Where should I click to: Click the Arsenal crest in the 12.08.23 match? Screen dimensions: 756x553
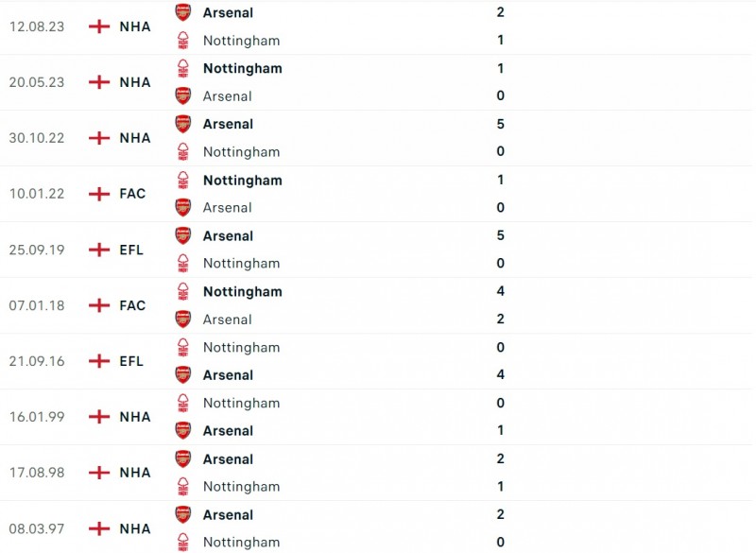click(182, 12)
